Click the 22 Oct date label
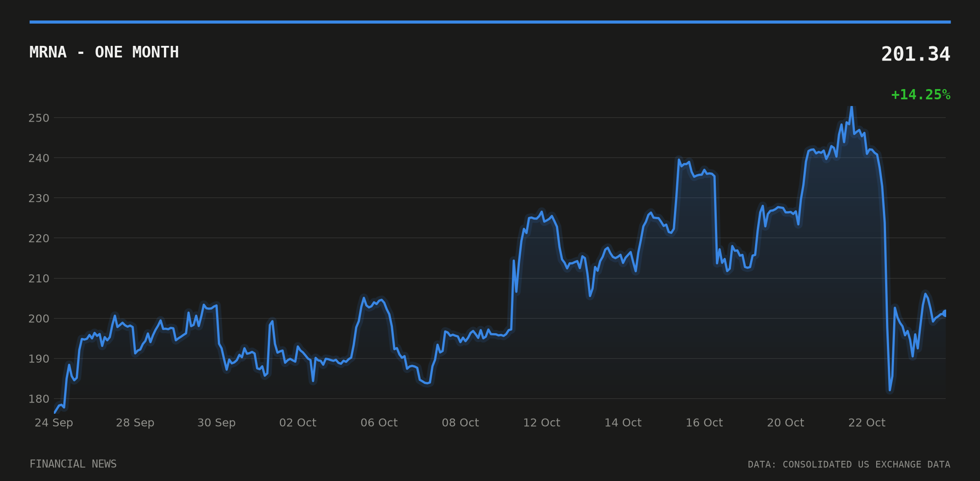Screen dimensions: 980x481 pos(867,423)
